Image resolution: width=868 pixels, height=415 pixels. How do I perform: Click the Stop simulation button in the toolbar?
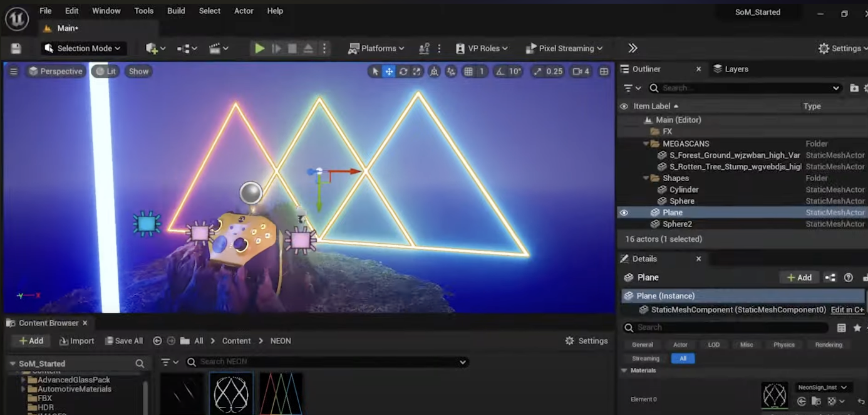292,48
